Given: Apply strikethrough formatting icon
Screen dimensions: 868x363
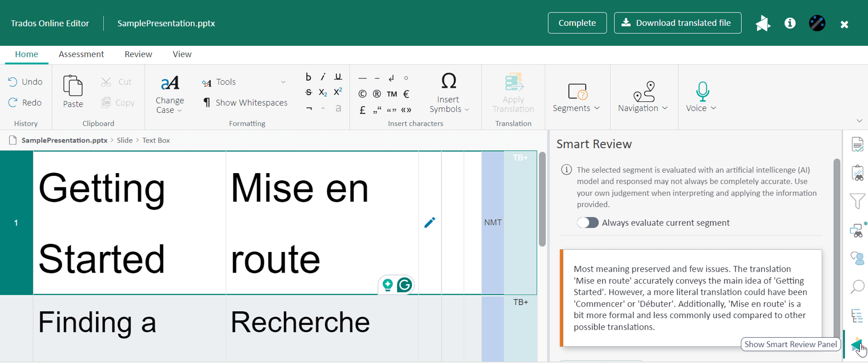Looking at the screenshot, I should 308,93.
